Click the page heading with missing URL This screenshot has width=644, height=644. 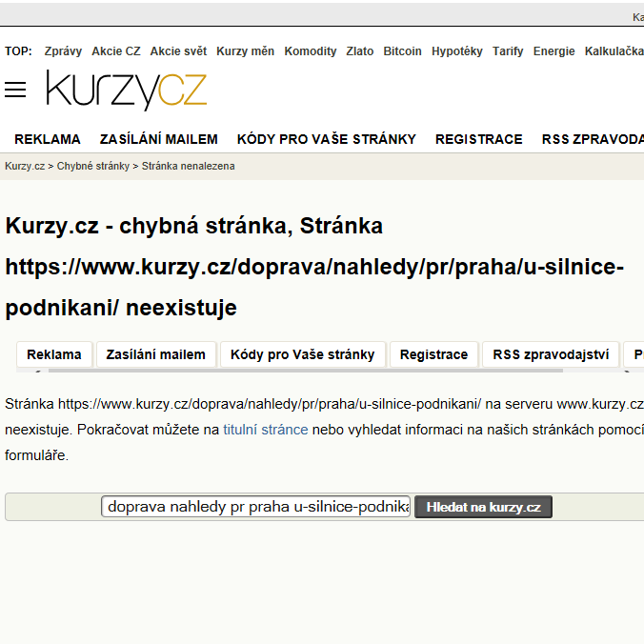click(314, 267)
